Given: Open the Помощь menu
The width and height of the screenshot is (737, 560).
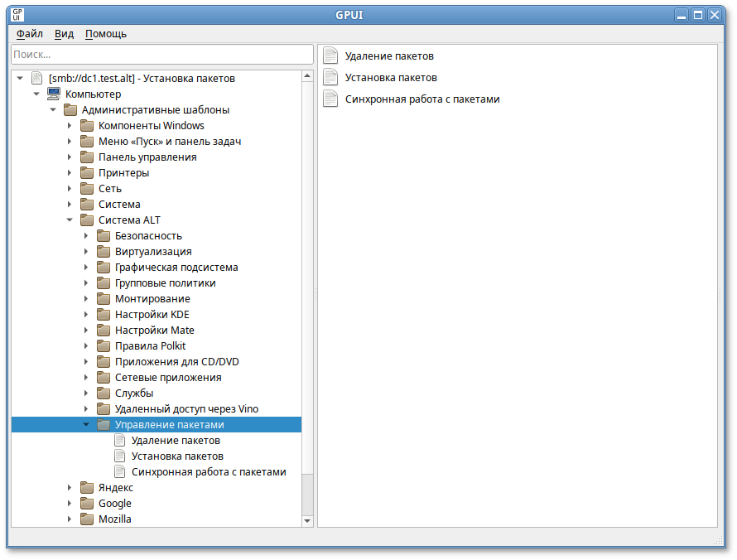Looking at the screenshot, I should click(106, 34).
